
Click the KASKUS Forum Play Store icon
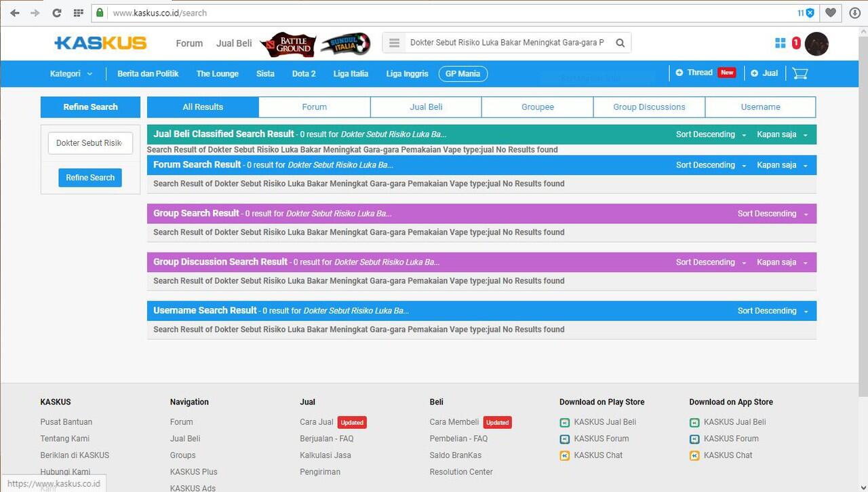[565, 439]
